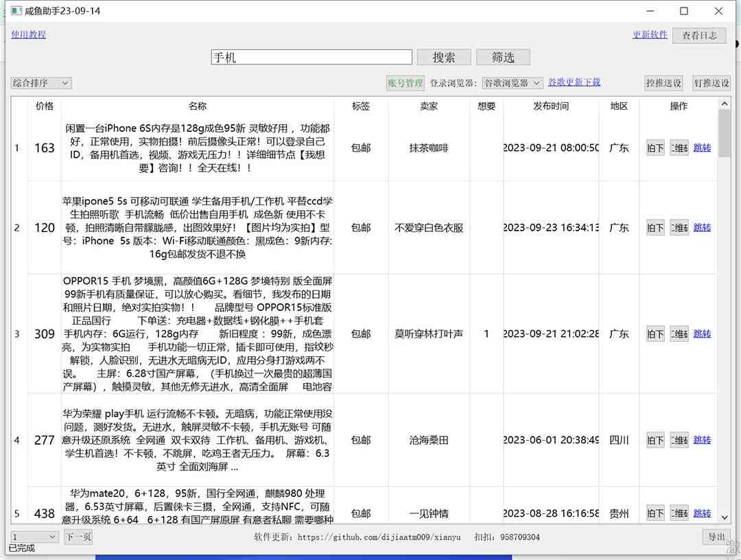741x560 pixels.
Task: Show the QR code for the OPPOR15 listing
Action: coord(679,334)
